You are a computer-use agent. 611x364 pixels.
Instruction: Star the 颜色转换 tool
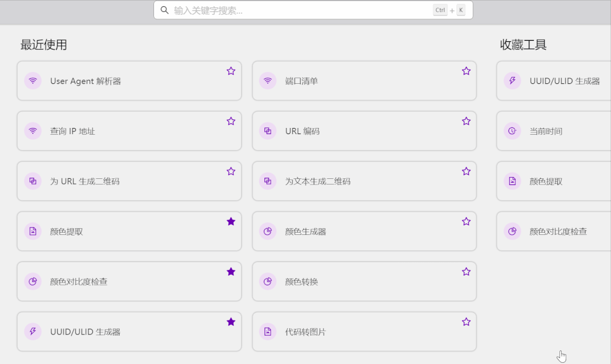pyautogui.click(x=466, y=272)
